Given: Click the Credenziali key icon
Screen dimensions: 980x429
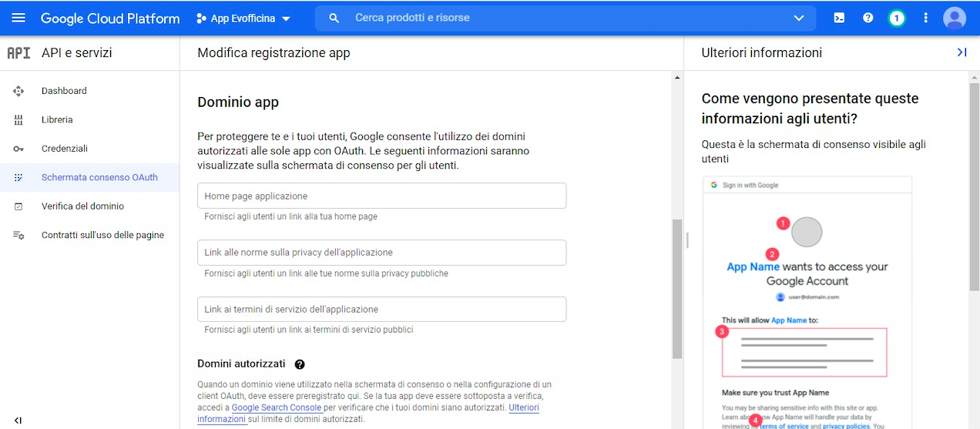Looking at the screenshot, I should [x=18, y=149].
